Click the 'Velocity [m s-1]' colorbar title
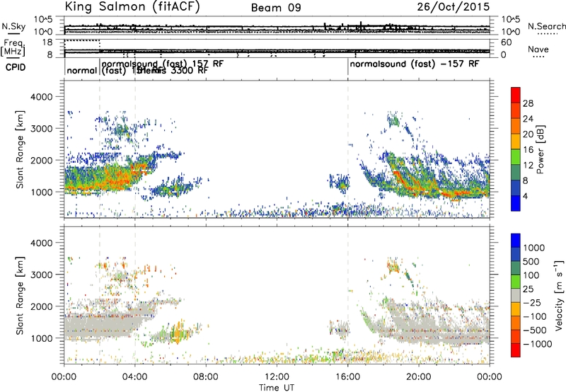This screenshot has height=392, width=566. click(x=559, y=295)
